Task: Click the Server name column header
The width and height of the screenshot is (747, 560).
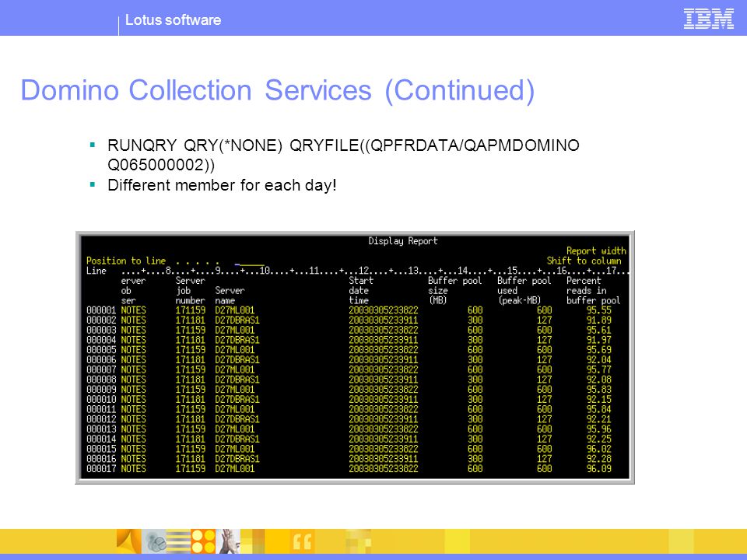Action: tap(230, 296)
